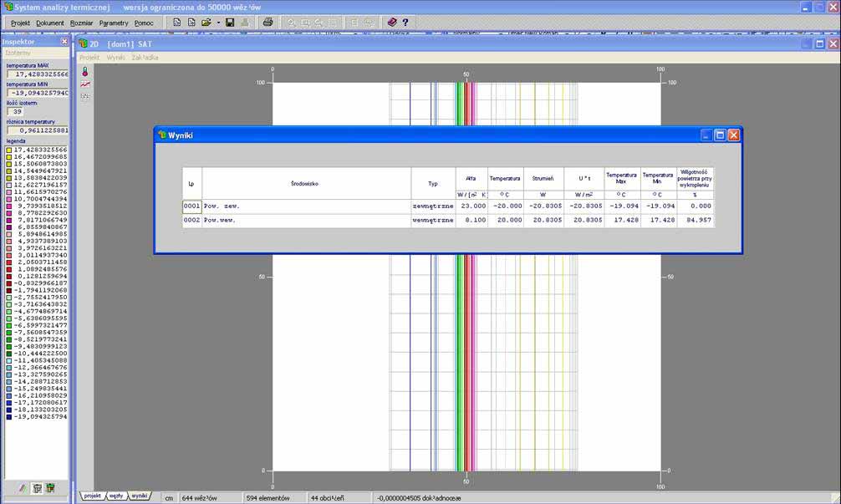Close the Wyniki dialog window

(734, 135)
